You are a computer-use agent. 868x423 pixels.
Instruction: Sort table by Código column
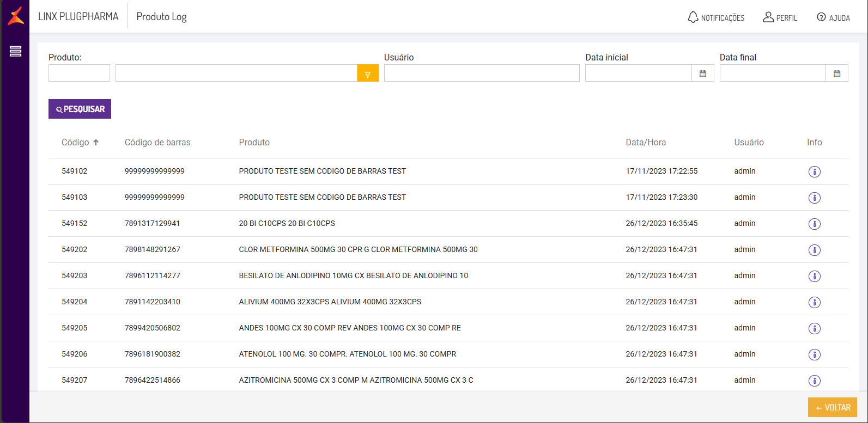(x=80, y=142)
